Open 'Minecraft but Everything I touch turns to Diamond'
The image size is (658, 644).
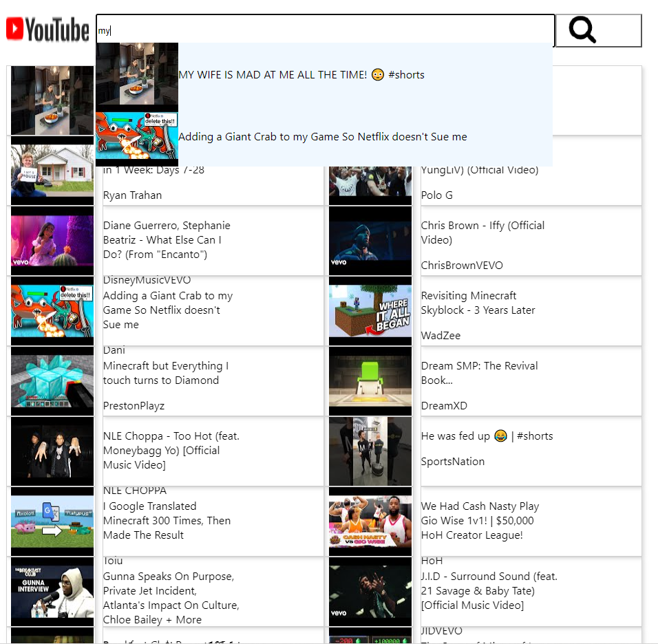166,373
